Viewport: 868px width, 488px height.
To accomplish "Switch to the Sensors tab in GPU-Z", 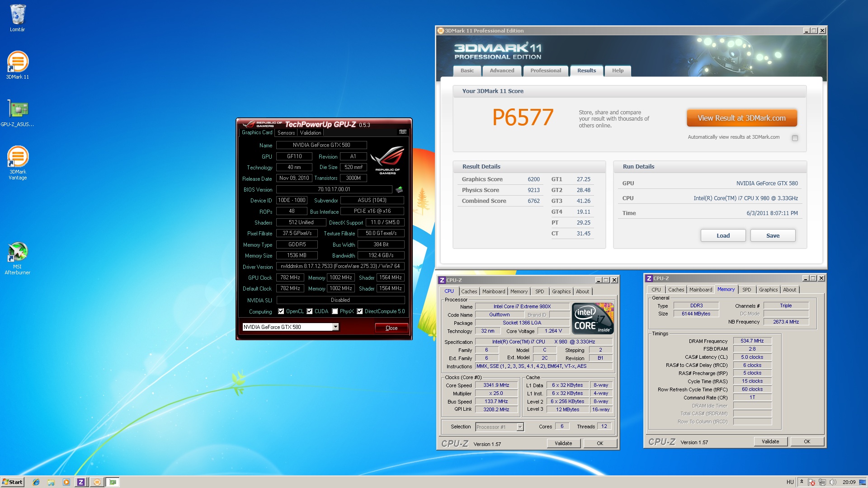I will [x=286, y=133].
